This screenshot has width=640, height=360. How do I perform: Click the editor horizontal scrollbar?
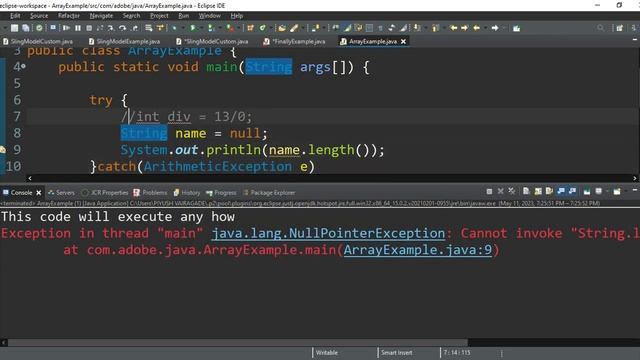pos(332,178)
